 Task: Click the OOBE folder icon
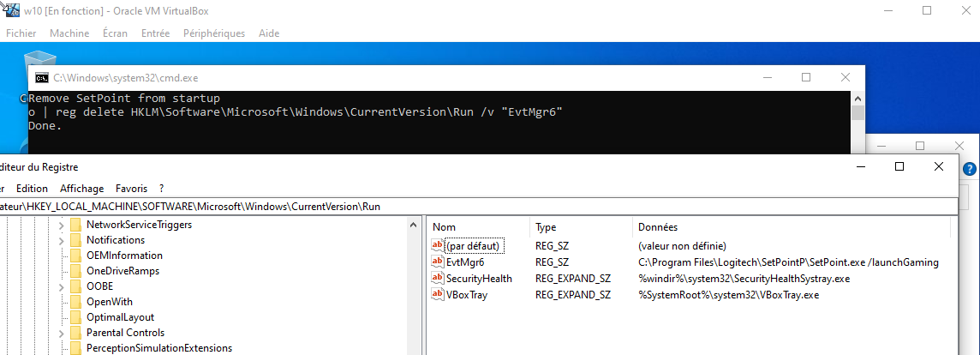coord(75,286)
